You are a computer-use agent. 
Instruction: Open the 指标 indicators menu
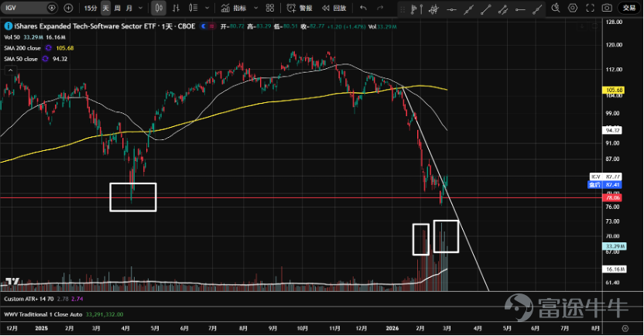coord(234,8)
